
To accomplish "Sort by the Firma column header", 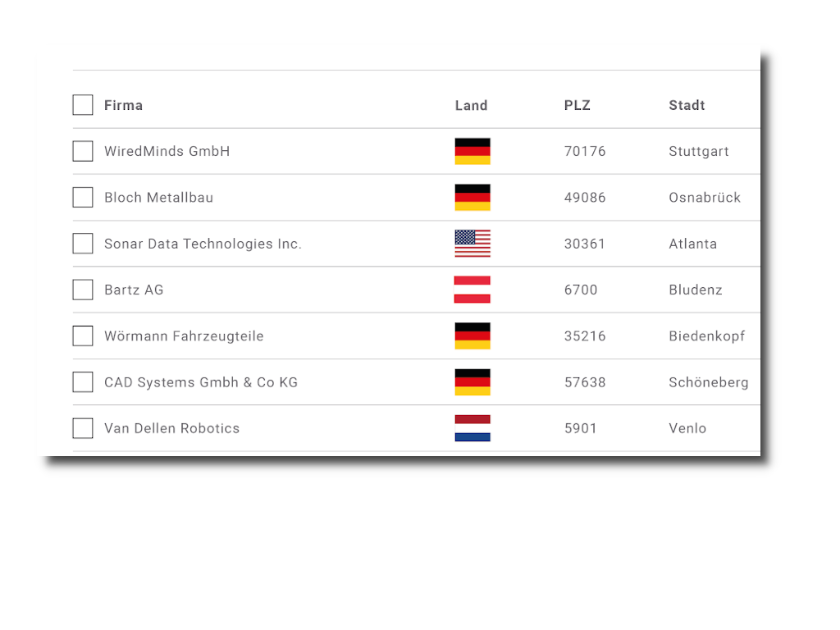I will click(123, 106).
